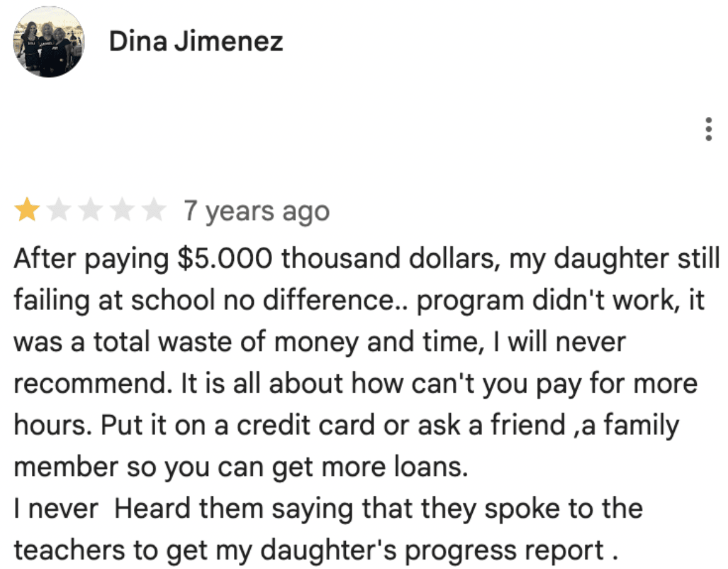Open the Dina Jimenez reviewer name link
The image size is (728, 569).
point(196,42)
